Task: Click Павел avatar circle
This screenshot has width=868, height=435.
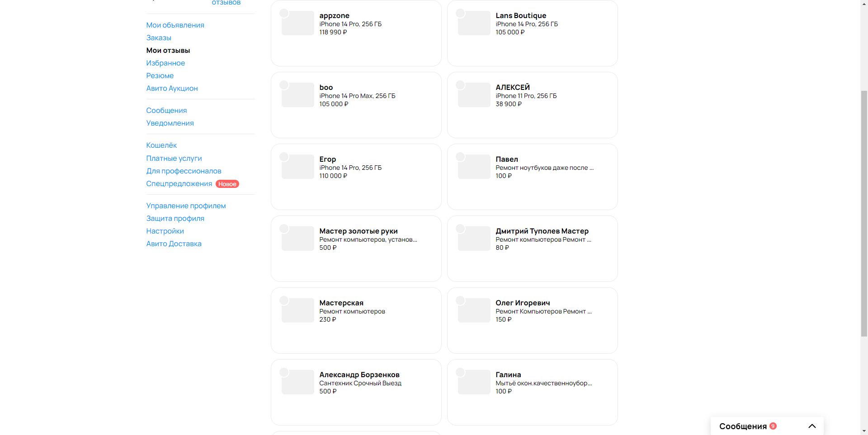Action: coord(460,157)
